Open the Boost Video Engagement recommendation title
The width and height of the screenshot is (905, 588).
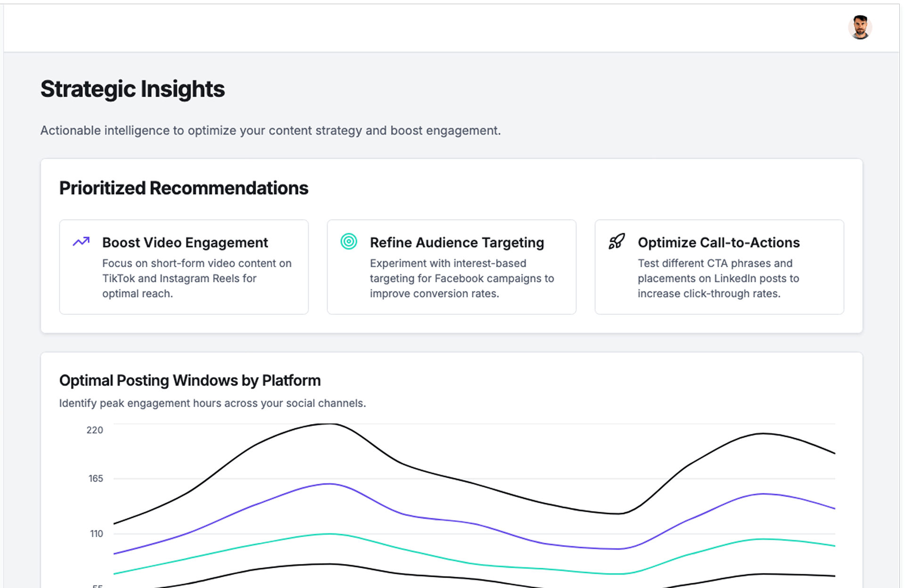point(185,243)
